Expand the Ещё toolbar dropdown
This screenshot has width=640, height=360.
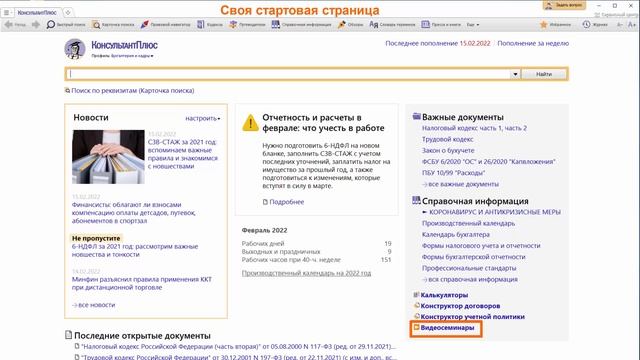pos(473,24)
